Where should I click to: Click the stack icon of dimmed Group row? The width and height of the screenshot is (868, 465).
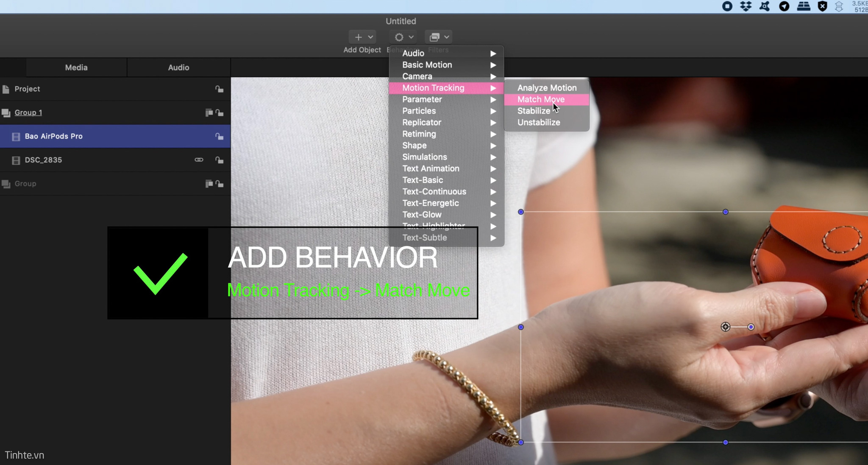pos(6,184)
